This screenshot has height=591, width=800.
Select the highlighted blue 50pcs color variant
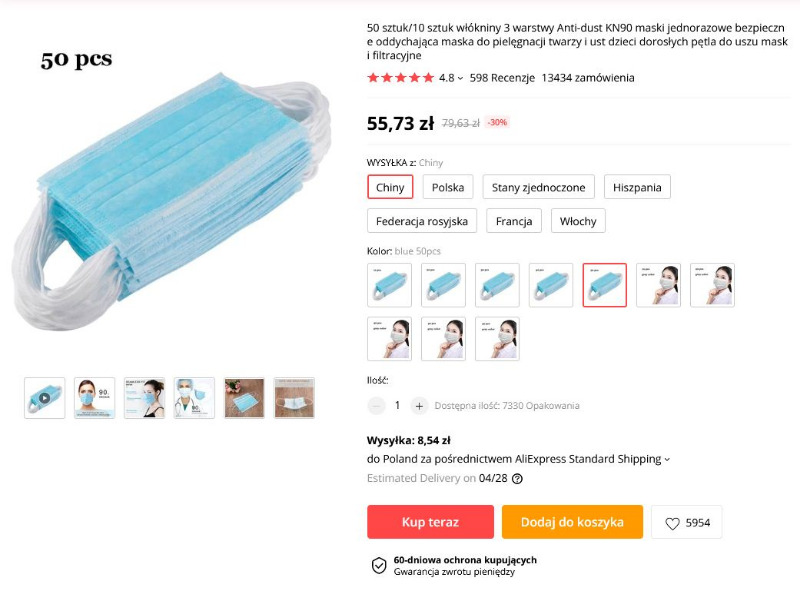coord(604,285)
